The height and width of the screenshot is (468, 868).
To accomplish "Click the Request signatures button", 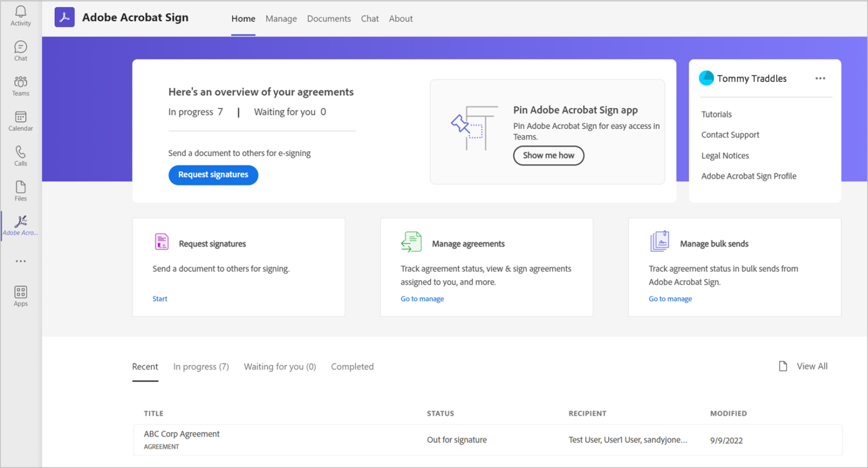I will [213, 175].
